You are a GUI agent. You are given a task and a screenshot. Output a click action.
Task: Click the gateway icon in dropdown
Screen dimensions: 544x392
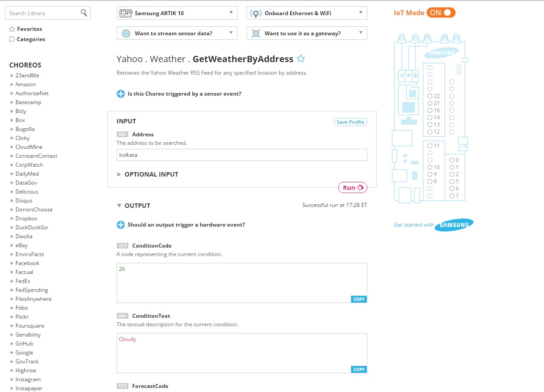256,34
